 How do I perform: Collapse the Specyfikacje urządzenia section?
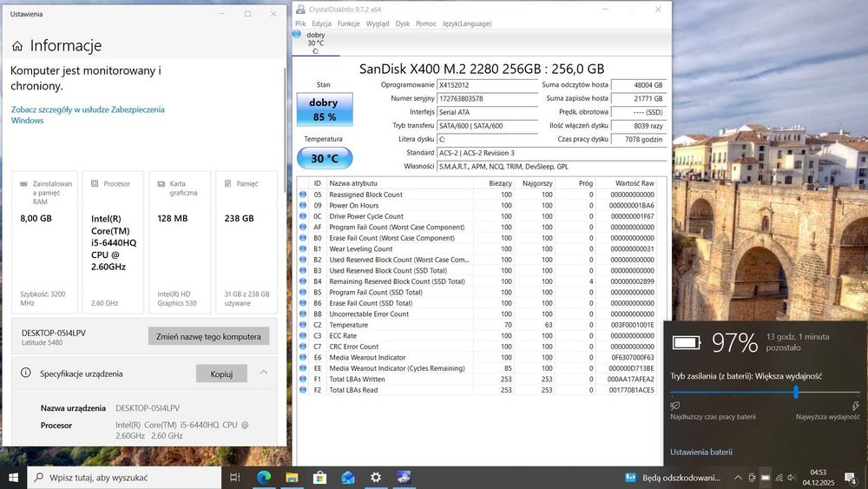(264, 373)
